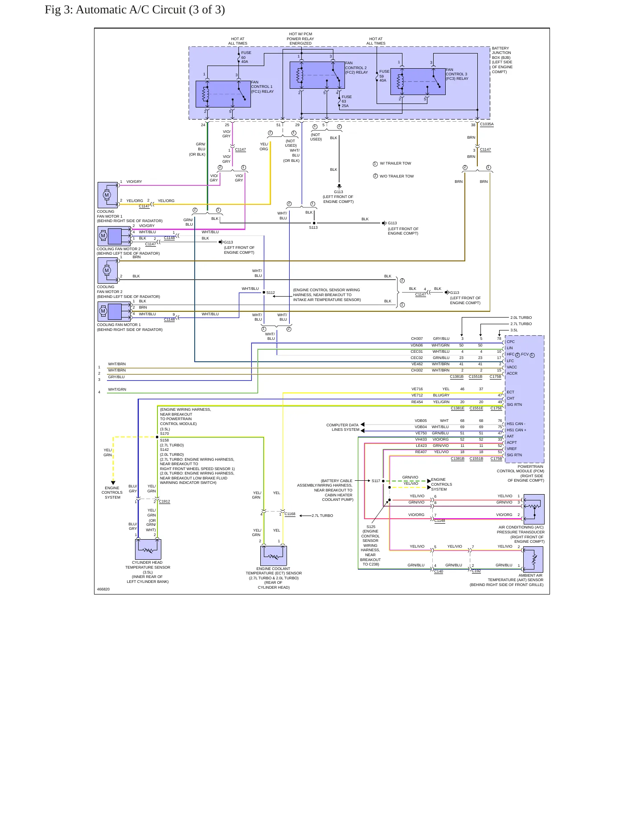
Task: Select the S112 splice label
Action: 271,293
